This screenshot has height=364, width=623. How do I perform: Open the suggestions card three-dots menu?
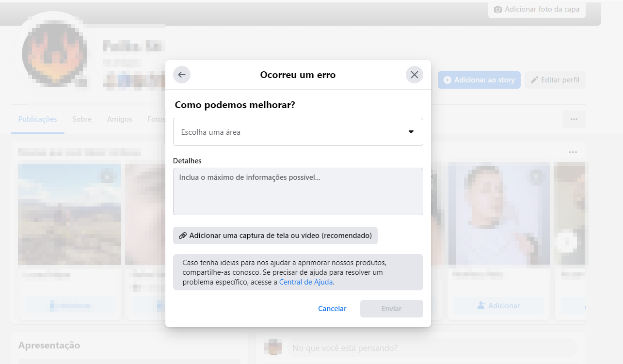[x=573, y=152]
